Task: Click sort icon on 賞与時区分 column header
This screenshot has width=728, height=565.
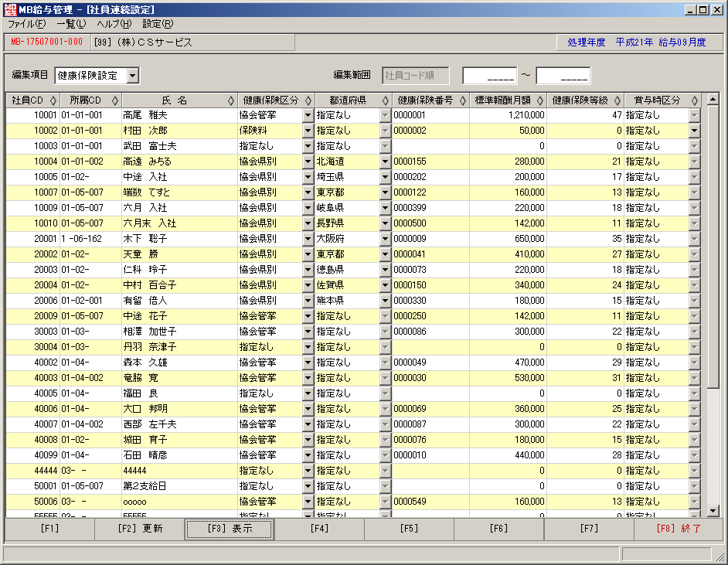Action: (695, 100)
